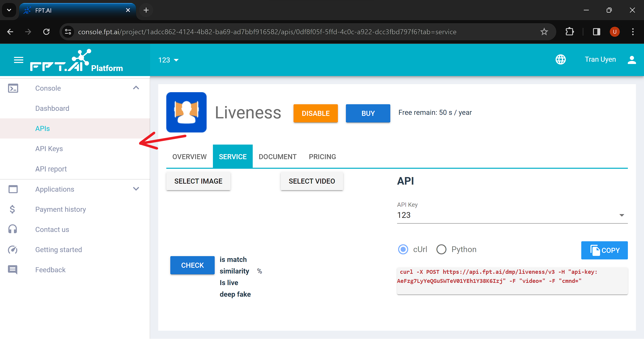Click the 'Free remain: 50 s / year' text
Screen dimensions: 644x339
(435, 112)
